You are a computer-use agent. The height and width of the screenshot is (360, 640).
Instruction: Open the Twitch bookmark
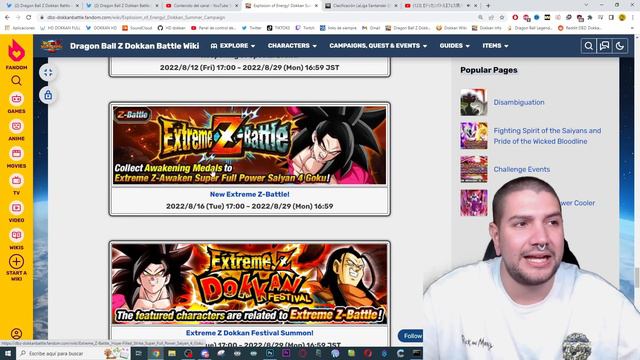(305, 28)
